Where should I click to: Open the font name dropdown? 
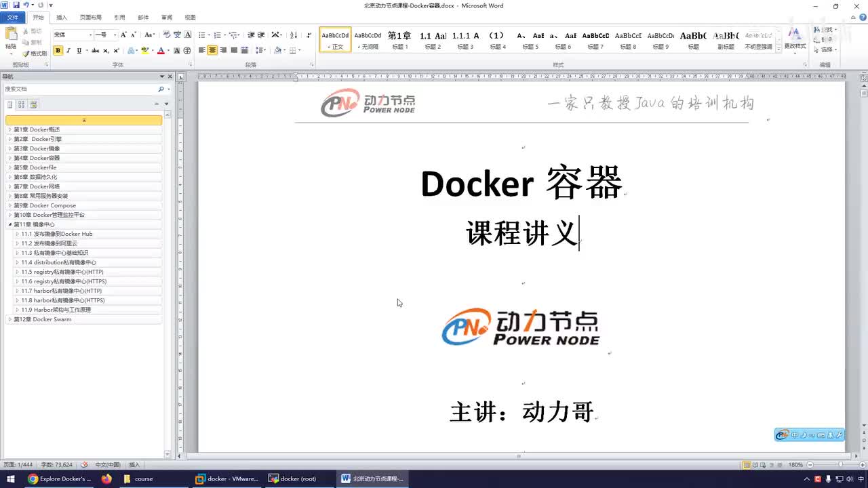[x=90, y=35]
